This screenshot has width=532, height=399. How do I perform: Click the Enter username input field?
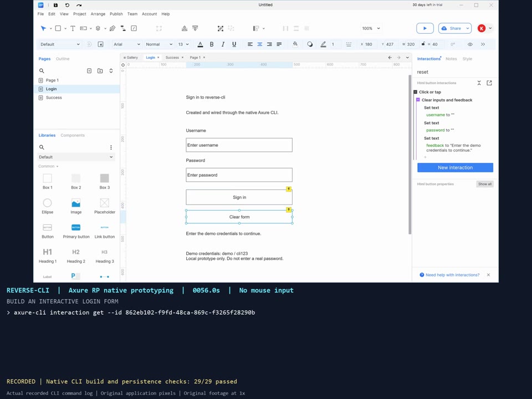[239, 145]
